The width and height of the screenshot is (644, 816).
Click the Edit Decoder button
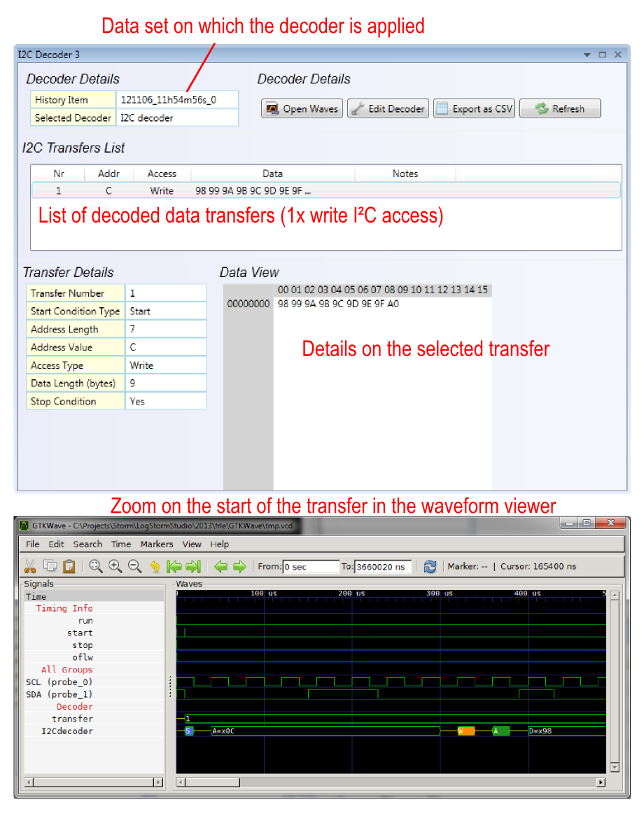388,108
